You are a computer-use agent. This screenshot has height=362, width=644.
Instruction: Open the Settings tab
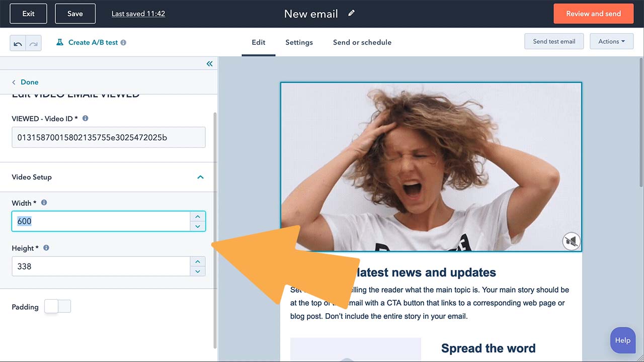299,42
